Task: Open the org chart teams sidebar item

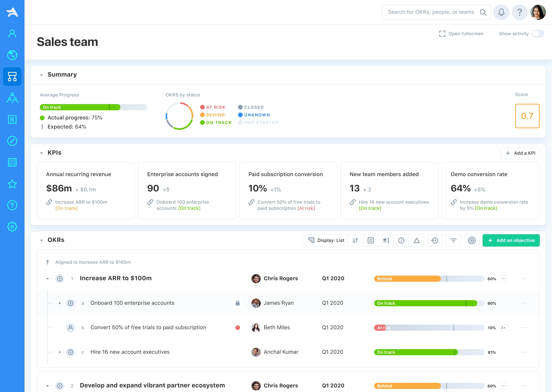Action: pyautogui.click(x=12, y=77)
